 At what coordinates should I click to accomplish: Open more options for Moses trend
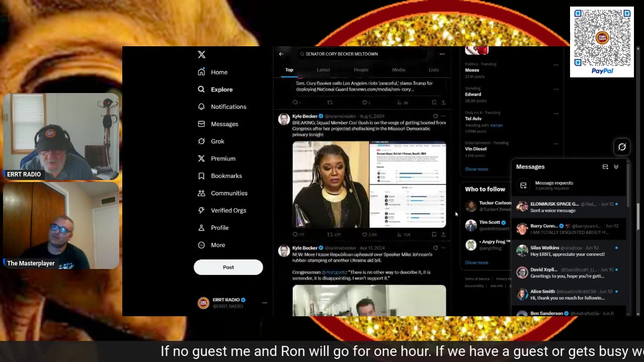tap(556, 64)
